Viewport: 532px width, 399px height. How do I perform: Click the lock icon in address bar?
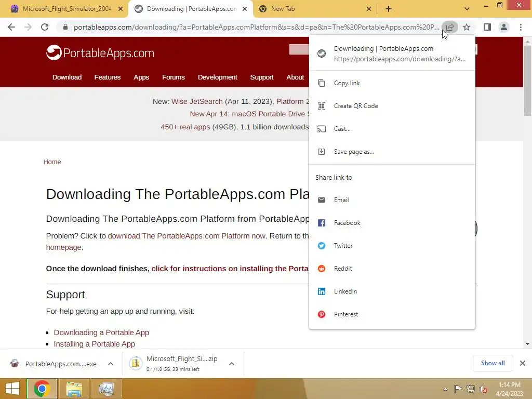pos(65,27)
